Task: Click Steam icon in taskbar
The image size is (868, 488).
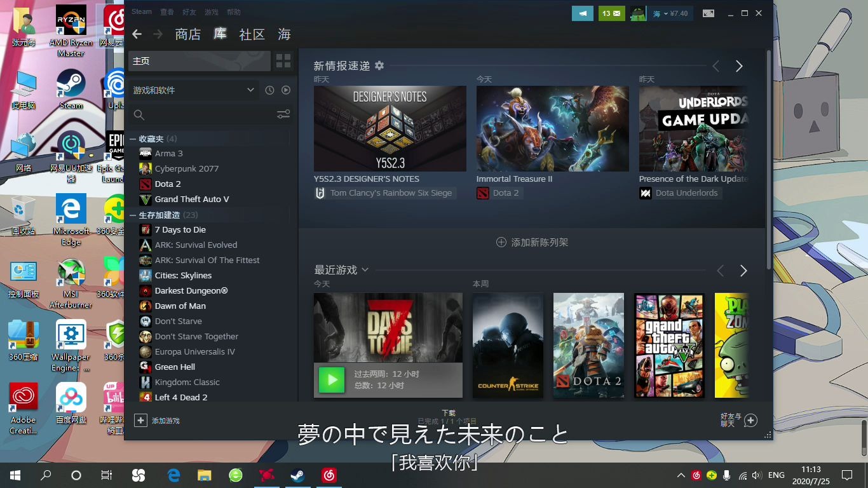Action: [x=297, y=475]
